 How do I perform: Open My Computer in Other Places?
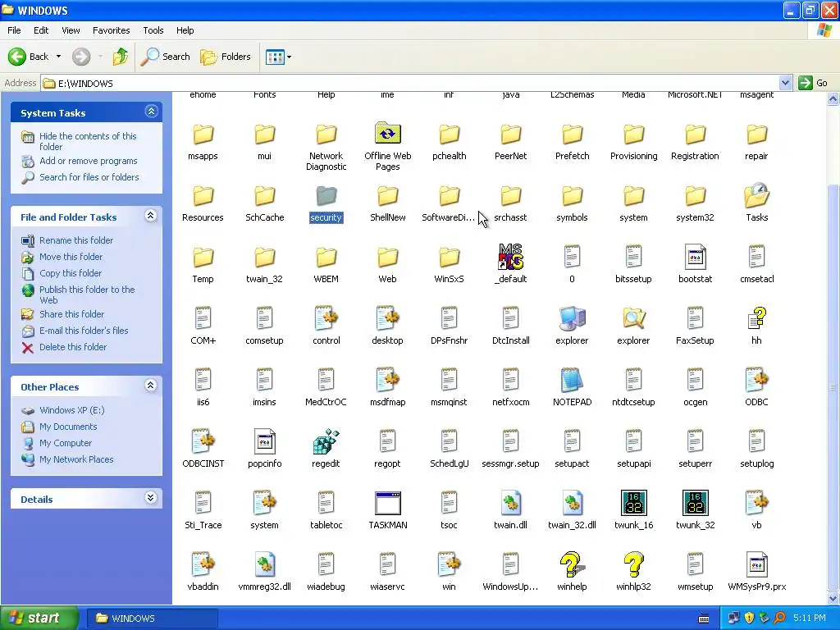(66, 443)
